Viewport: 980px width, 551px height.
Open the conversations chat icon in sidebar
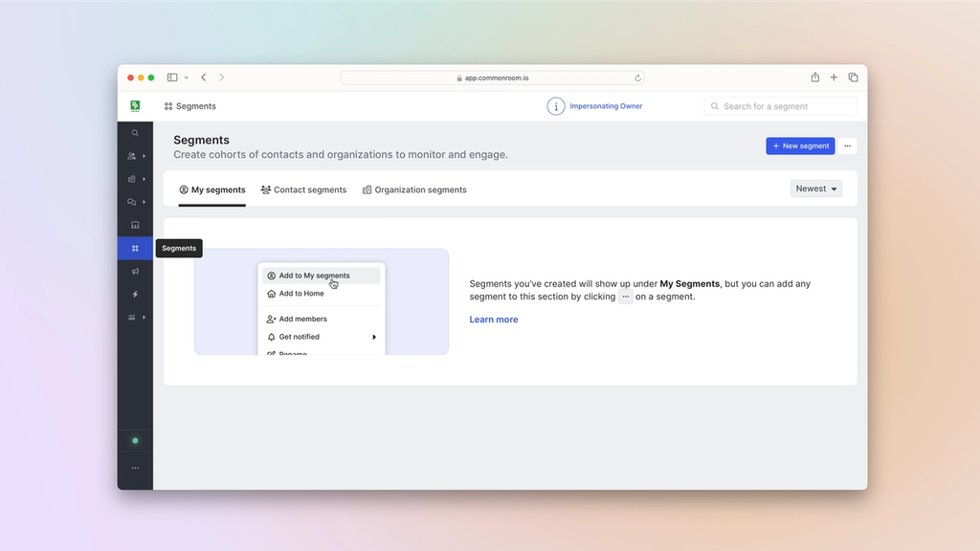[131, 203]
